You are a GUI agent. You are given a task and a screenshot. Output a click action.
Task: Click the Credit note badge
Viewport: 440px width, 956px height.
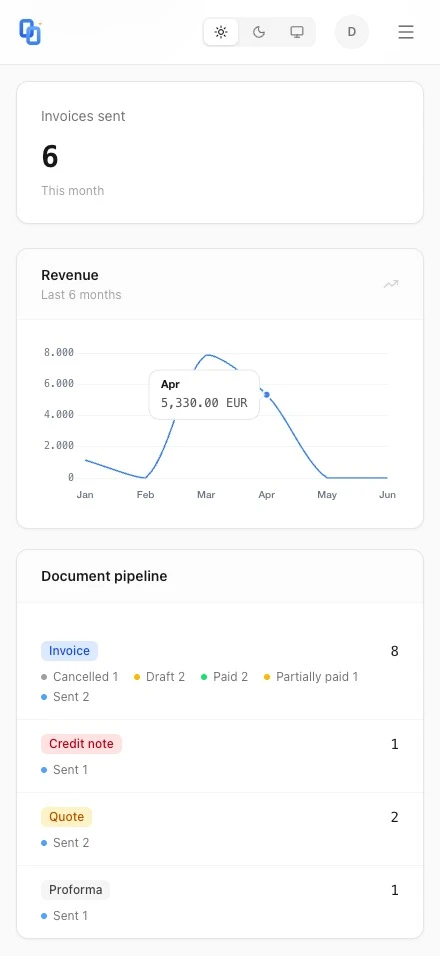pyautogui.click(x=81, y=743)
